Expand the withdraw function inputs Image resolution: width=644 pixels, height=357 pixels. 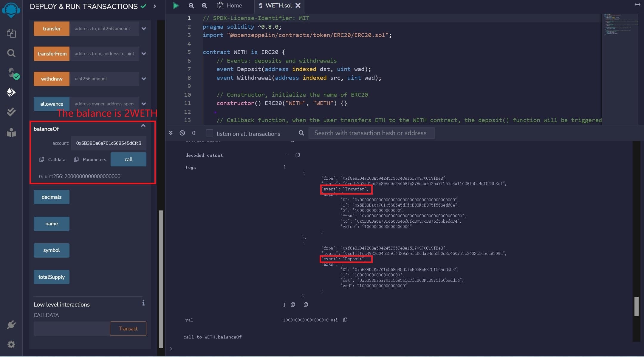point(144,79)
